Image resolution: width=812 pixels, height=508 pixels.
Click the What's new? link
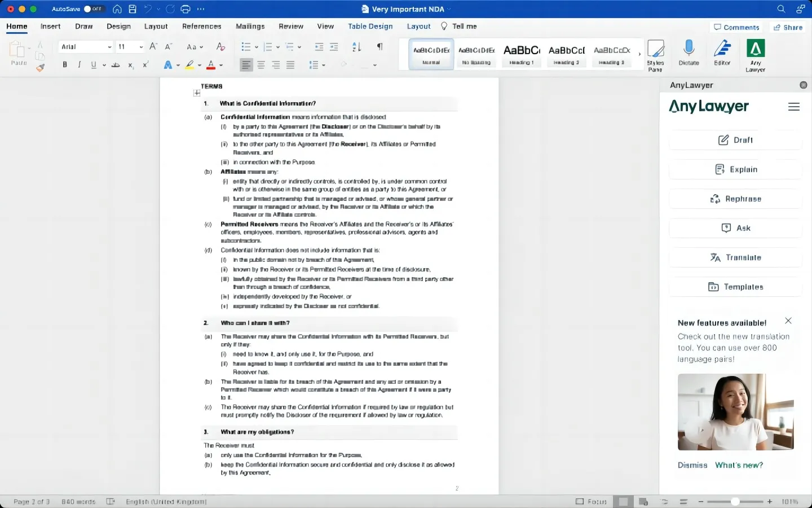click(739, 466)
